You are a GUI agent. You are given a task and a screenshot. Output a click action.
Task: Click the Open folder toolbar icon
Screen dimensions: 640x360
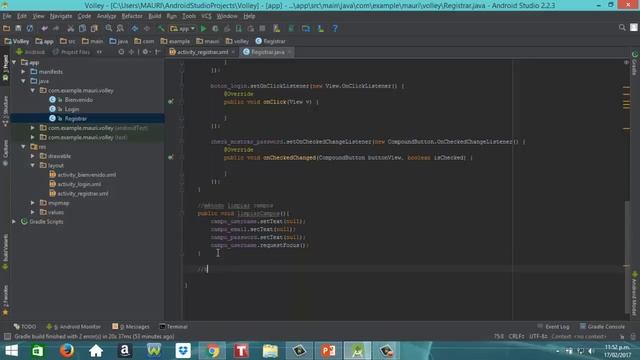tap(7, 29)
